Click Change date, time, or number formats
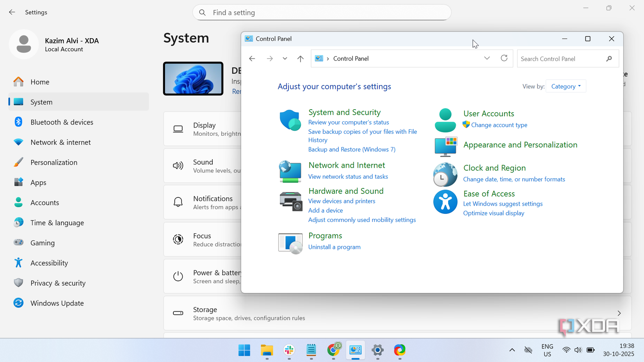 pos(514,179)
